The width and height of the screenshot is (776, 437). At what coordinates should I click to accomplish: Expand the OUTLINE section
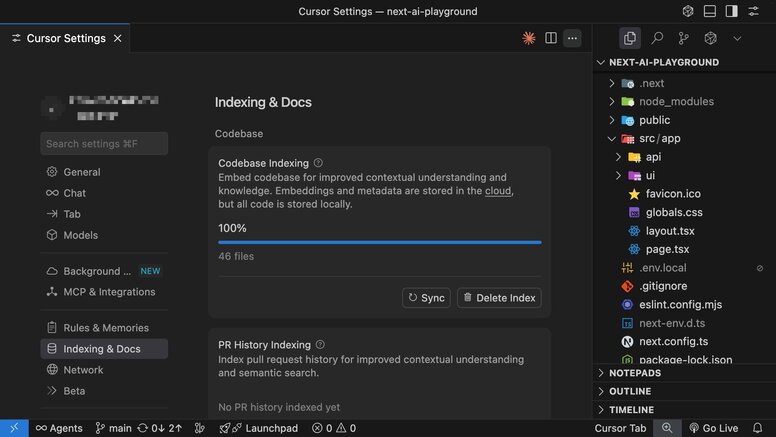click(x=630, y=391)
